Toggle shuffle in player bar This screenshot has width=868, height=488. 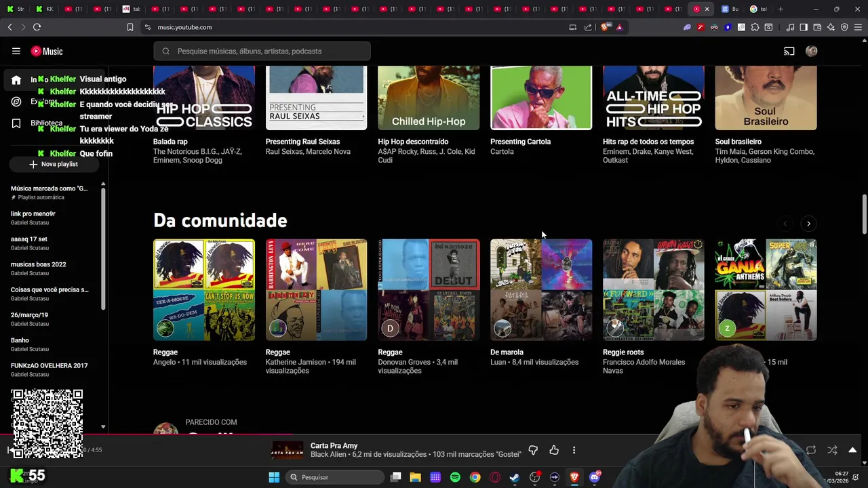(x=832, y=450)
